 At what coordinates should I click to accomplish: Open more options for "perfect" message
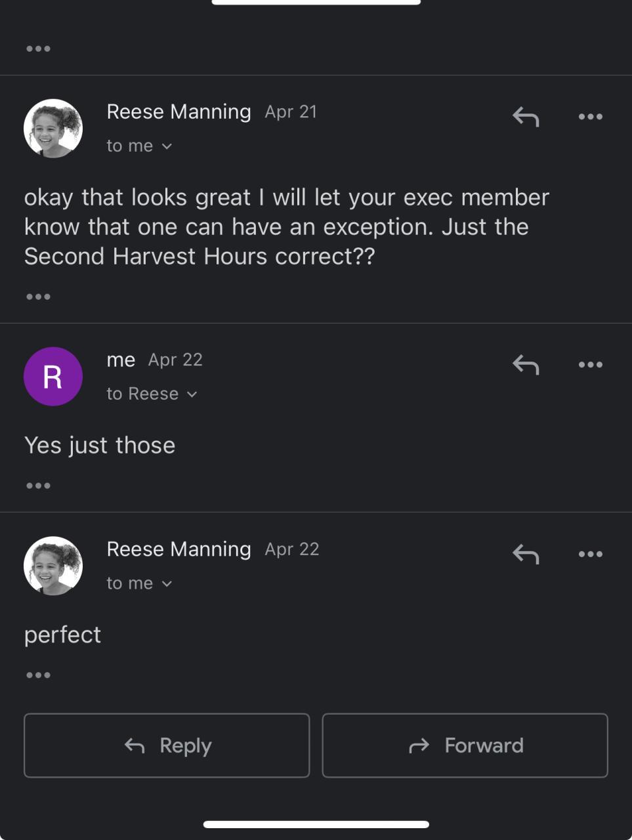(590, 555)
